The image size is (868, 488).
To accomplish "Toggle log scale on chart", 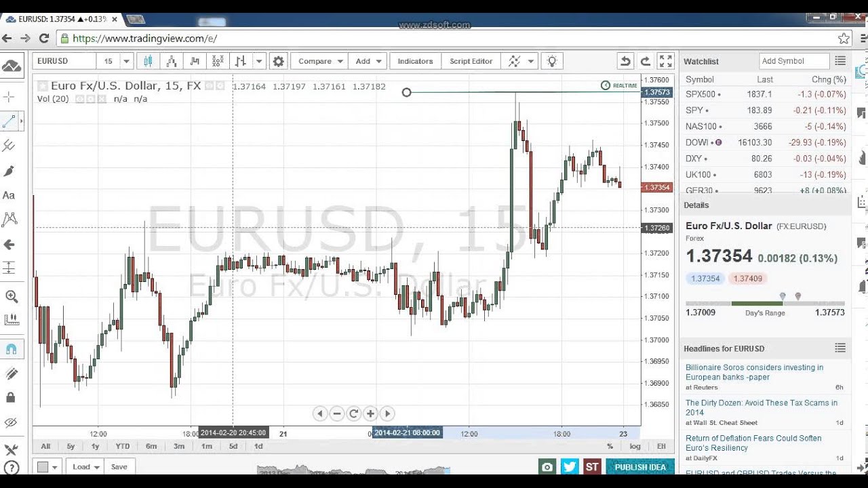I will pos(635,446).
